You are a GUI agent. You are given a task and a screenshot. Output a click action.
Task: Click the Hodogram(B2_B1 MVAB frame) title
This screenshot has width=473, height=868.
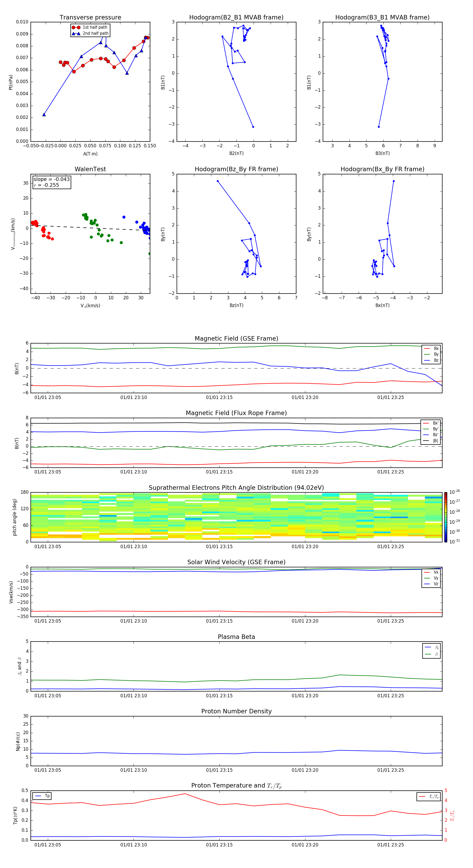[236, 18]
